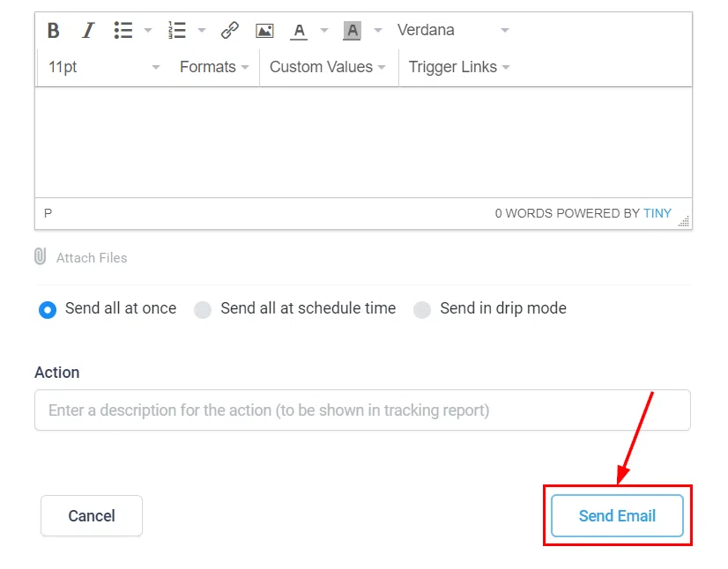The height and width of the screenshot is (569, 728).
Task: Open the Trigger Links menu
Action: [x=453, y=66]
